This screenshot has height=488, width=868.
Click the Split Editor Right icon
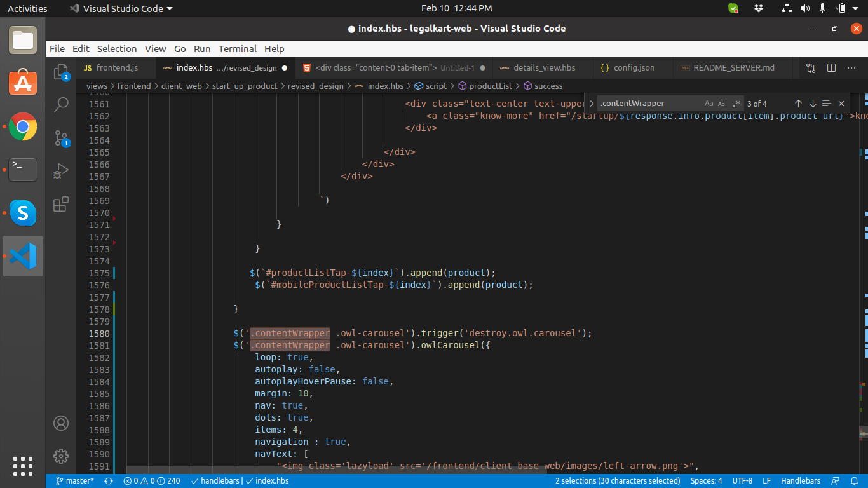pyautogui.click(x=831, y=68)
